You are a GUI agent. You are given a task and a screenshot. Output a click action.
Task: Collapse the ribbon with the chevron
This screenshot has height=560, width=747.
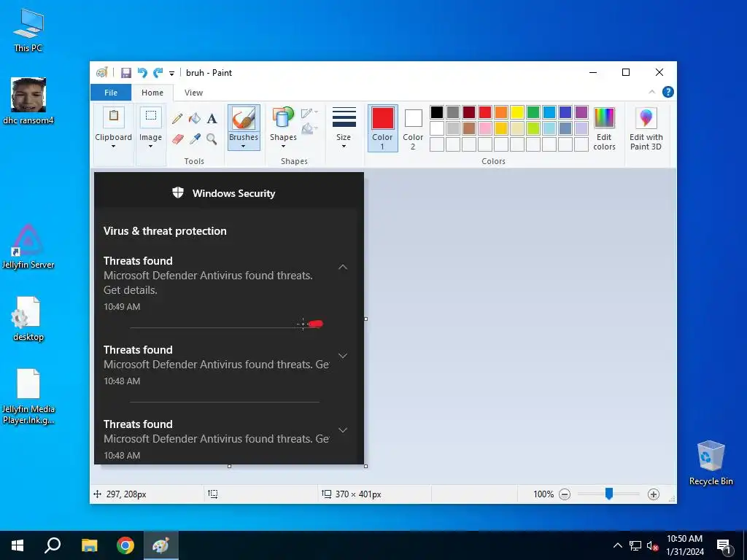click(651, 92)
